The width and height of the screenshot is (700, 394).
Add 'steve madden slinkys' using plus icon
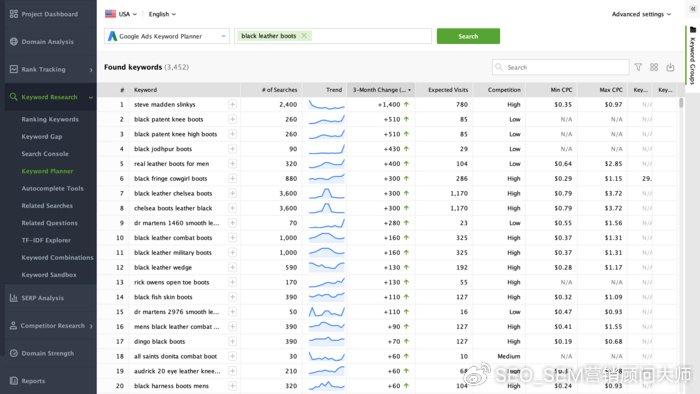click(232, 104)
